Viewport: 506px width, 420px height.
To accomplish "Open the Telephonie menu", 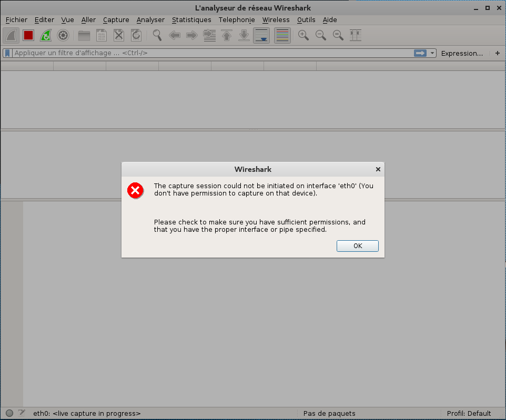I will coord(237,20).
